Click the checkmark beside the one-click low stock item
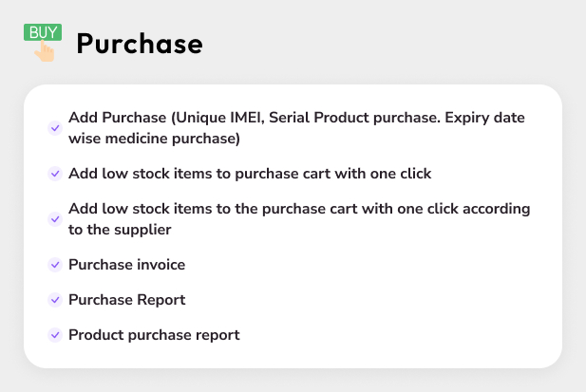Image resolution: width=586 pixels, height=392 pixels. (53, 174)
